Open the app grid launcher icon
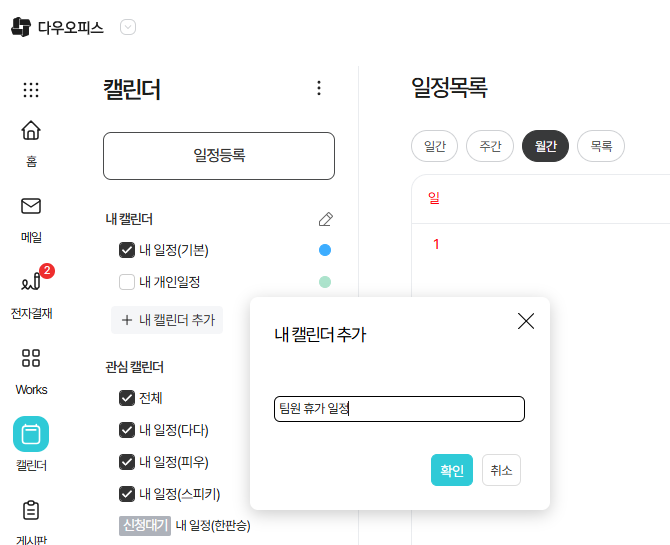Viewport: 670px width, 545px height. [x=31, y=90]
